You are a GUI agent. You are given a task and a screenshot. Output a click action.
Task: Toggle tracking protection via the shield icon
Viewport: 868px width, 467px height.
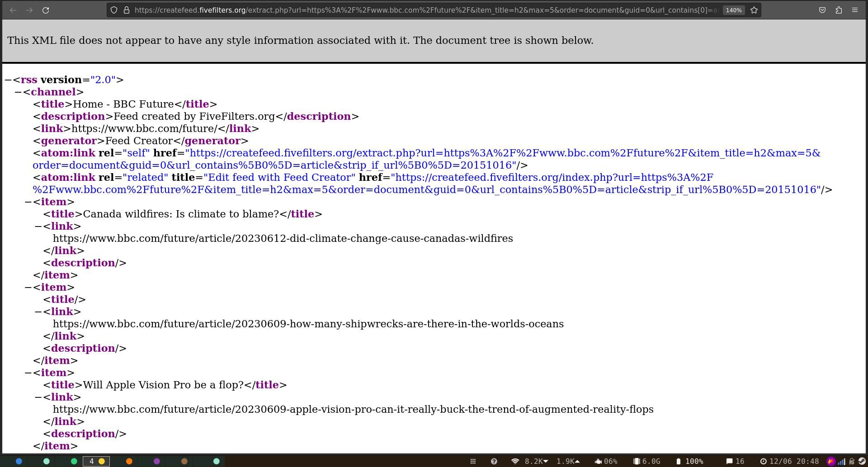click(113, 10)
